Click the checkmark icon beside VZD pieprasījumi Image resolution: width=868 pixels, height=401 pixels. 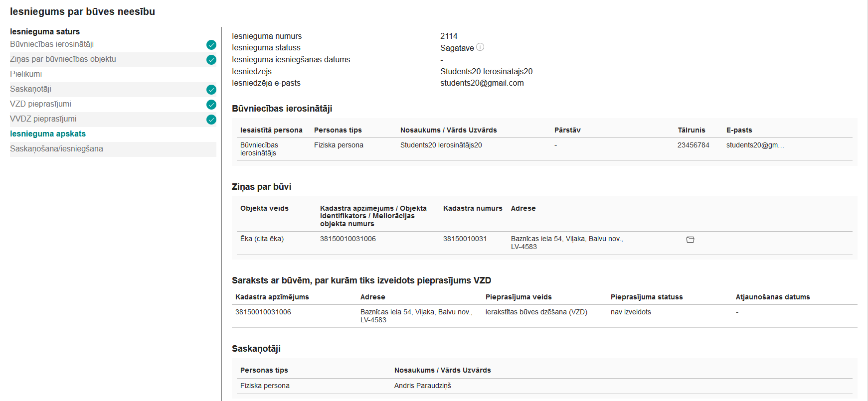click(211, 105)
